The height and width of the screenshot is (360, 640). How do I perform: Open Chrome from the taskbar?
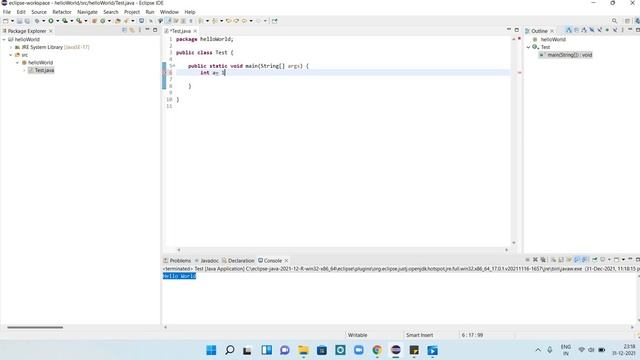(377, 350)
